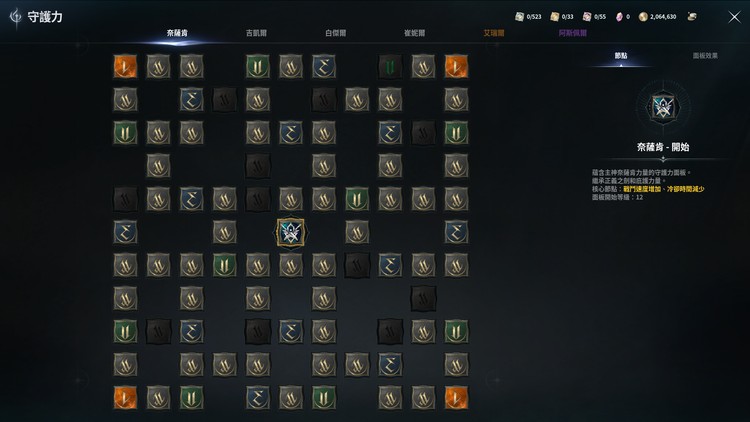Open the 白傑爾 tab
The height and width of the screenshot is (422, 750).
(335, 33)
